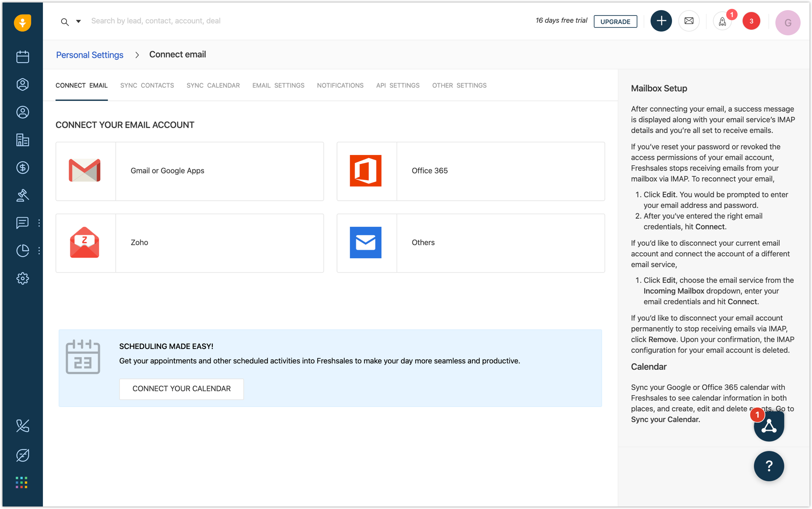Click the blue plus quick-add button
This screenshot has width=812, height=509.
(661, 21)
